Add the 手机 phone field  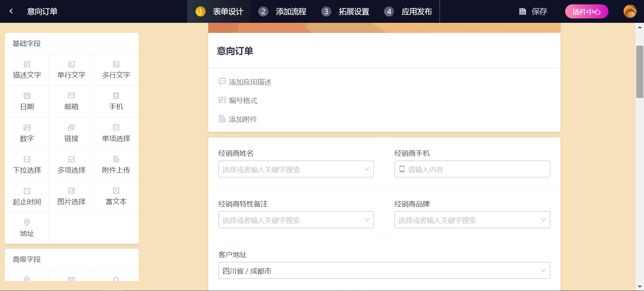pyautogui.click(x=116, y=101)
